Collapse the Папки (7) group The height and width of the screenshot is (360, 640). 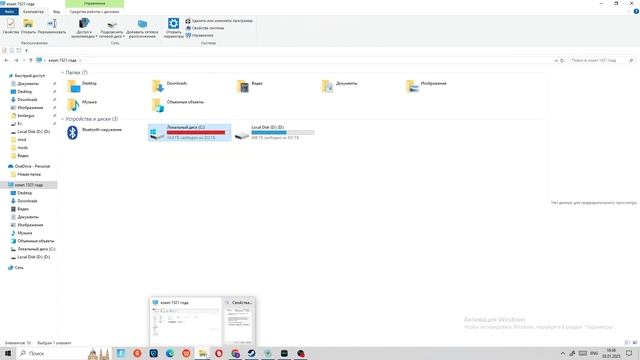pyautogui.click(x=62, y=73)
